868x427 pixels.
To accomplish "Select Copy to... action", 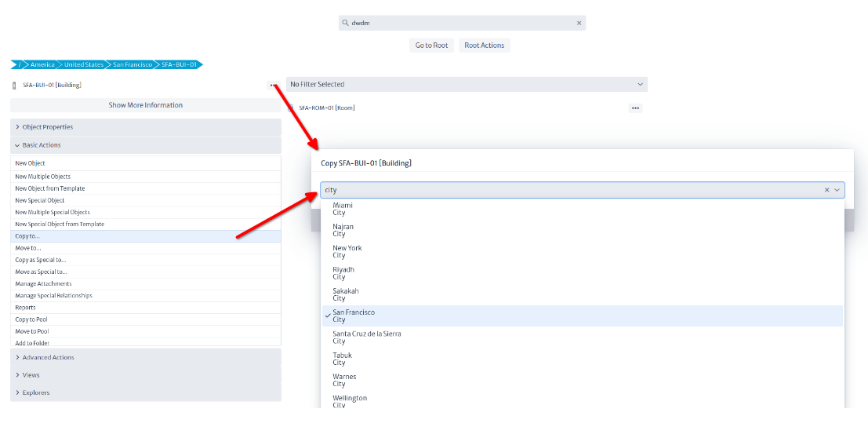I will (x=27, y=236).
